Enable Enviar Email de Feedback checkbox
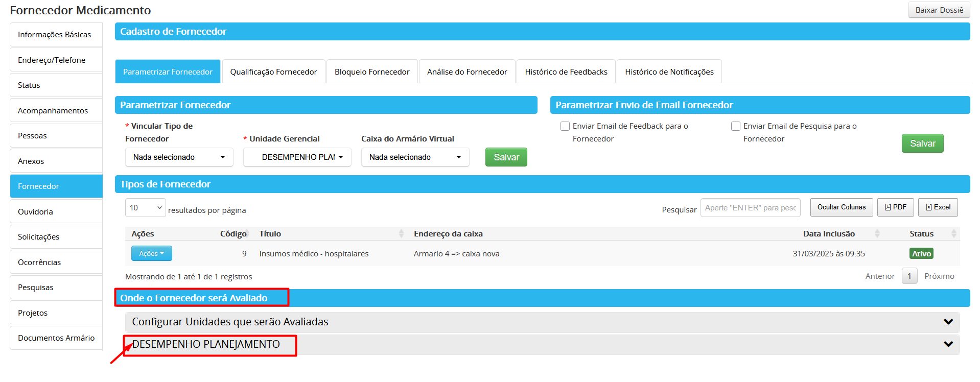The height and width of the screenshot is (382, 980). pyautogui.click(x=565, y=126)
